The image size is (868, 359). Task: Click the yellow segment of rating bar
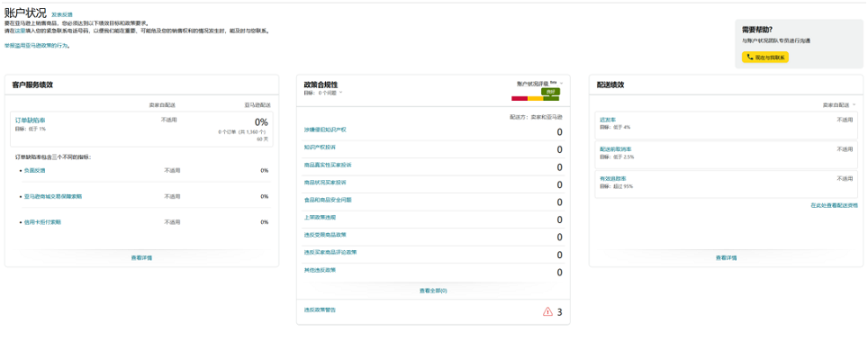pyautogui.click(x=536, y=98)
